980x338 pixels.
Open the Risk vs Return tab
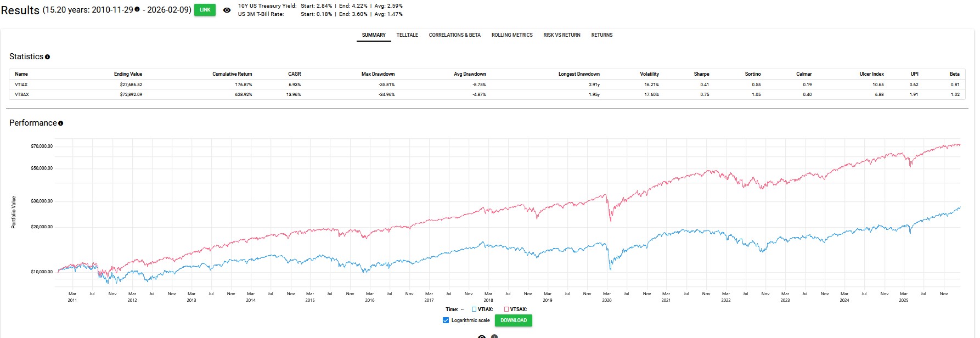click(x=562, y=35)
